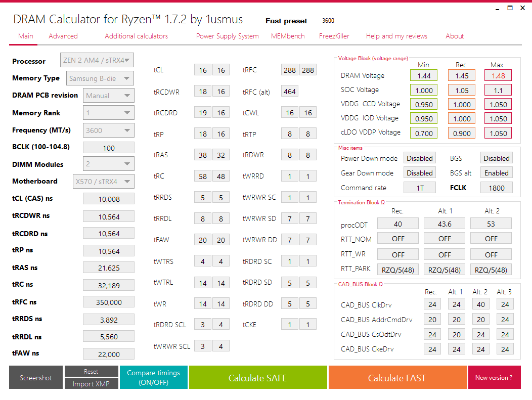Click the tRFC (alt) value 464
532x400 pixels.
click(290, 92)
